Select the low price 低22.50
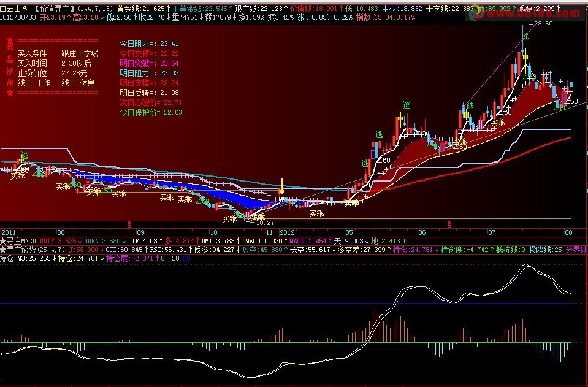Image resolution: width=588 pixels, height=387 pixels. click(x=119, y=17)
